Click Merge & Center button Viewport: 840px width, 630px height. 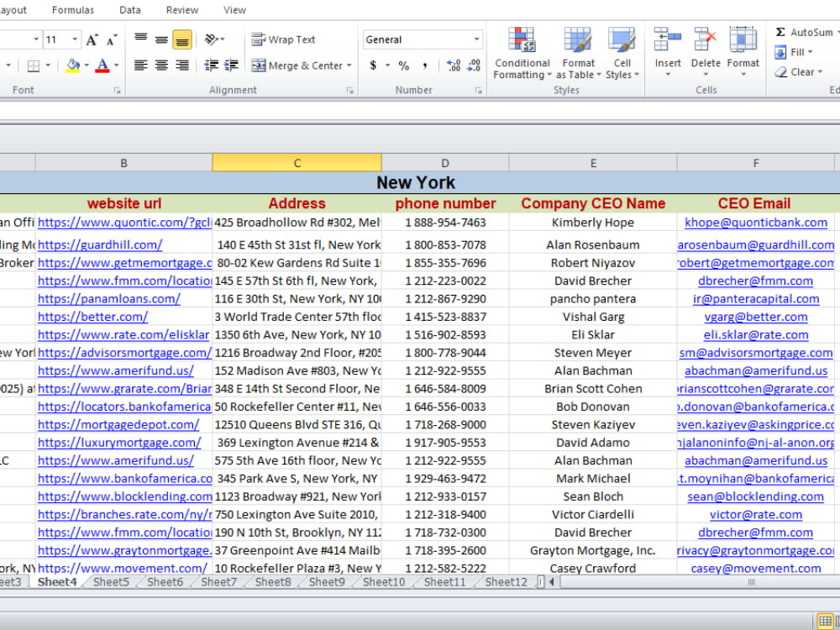point(297,66)
